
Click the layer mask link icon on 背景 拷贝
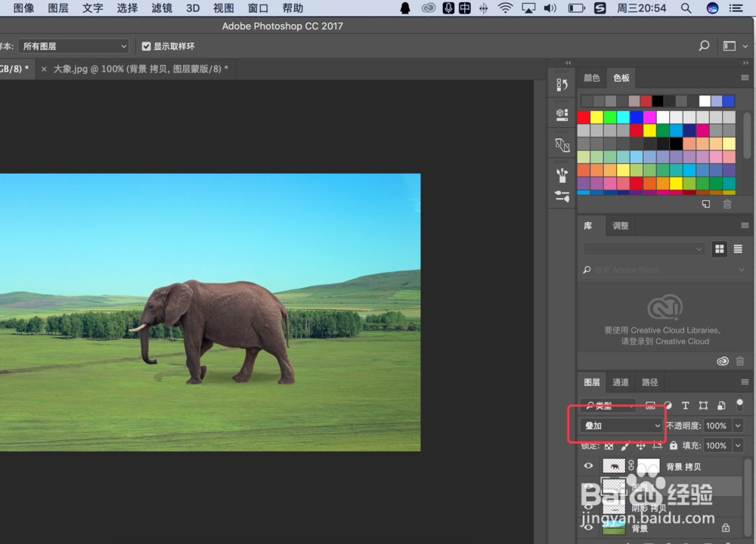[631, 466]
